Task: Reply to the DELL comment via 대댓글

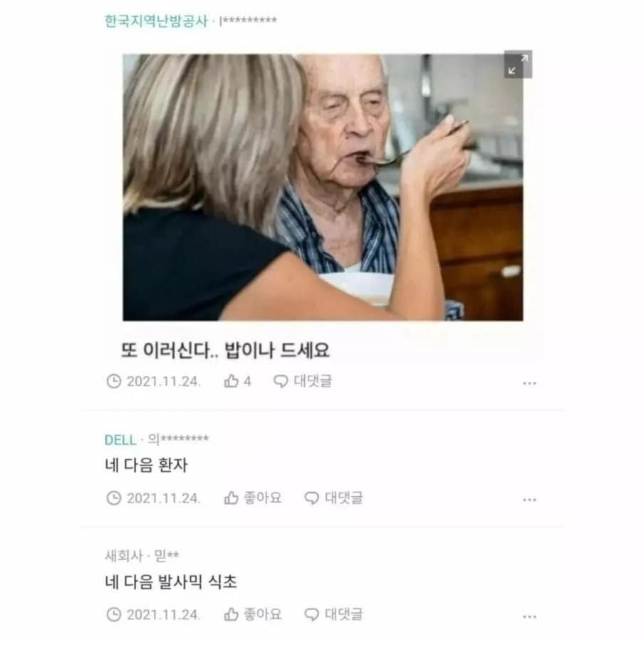Action: pos(333,498)
